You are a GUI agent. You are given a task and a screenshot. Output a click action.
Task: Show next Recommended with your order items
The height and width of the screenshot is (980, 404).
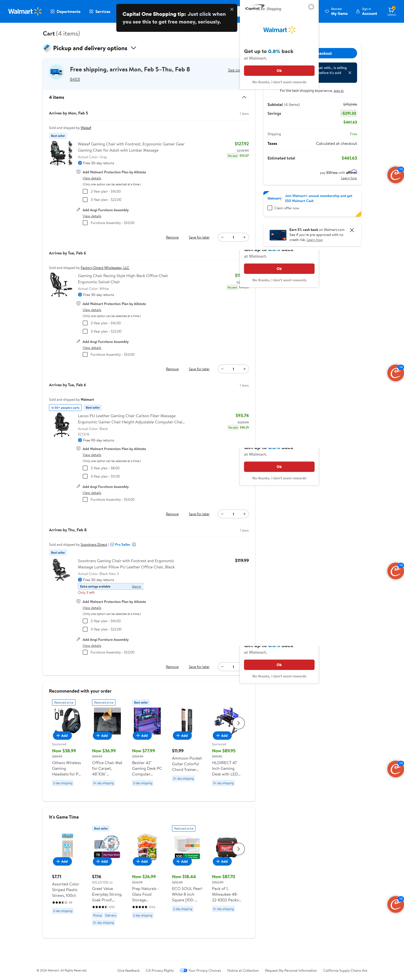(x=238, y=723)
